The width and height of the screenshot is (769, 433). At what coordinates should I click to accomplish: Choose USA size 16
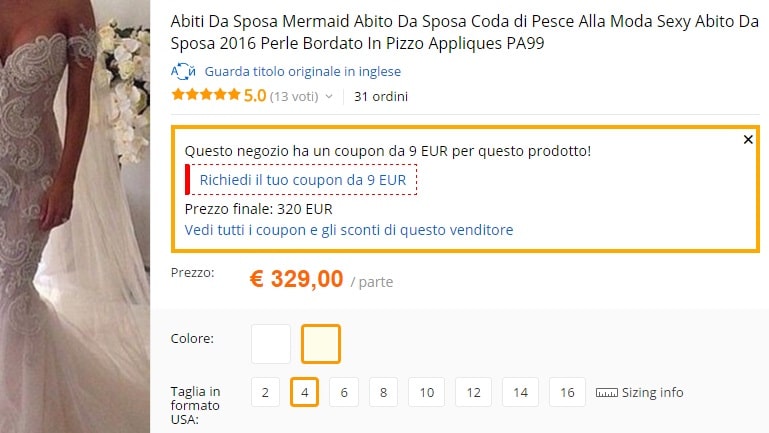[567, 392]
